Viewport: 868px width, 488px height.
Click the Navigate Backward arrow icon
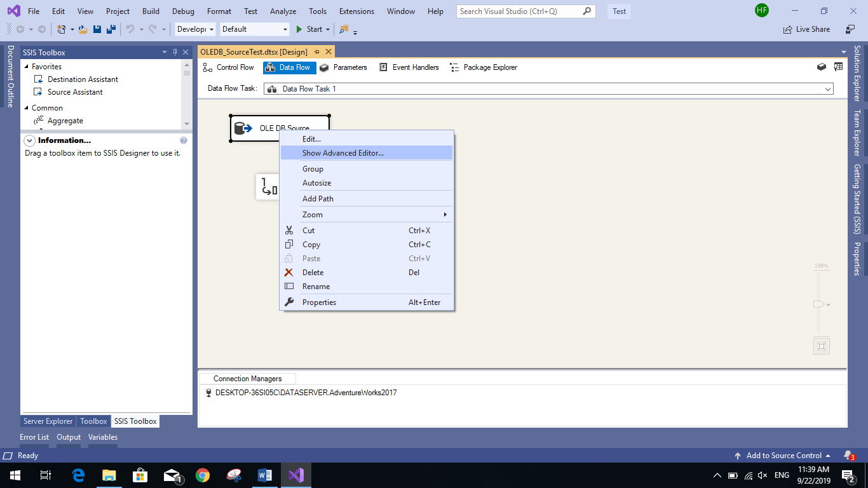19,29
